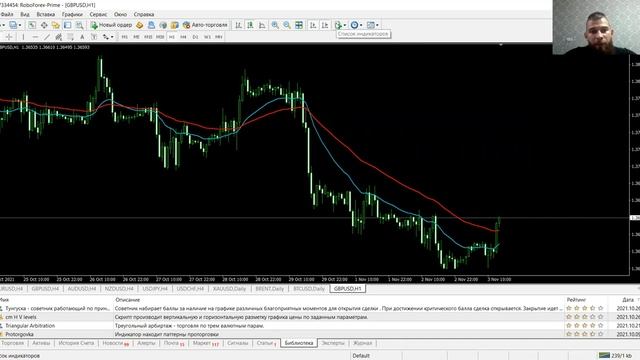Select the horizontal line drawing tool
640x360 pixels.
pyautogui.click(x=35, y=37)
